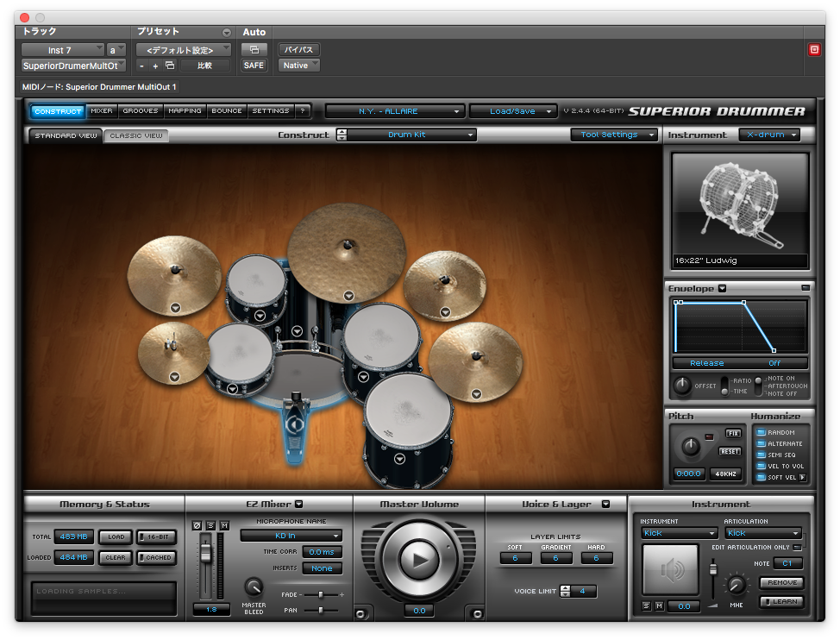
Task: Toggle the Ratio/Time switch
Action: (x=724, y=386)
